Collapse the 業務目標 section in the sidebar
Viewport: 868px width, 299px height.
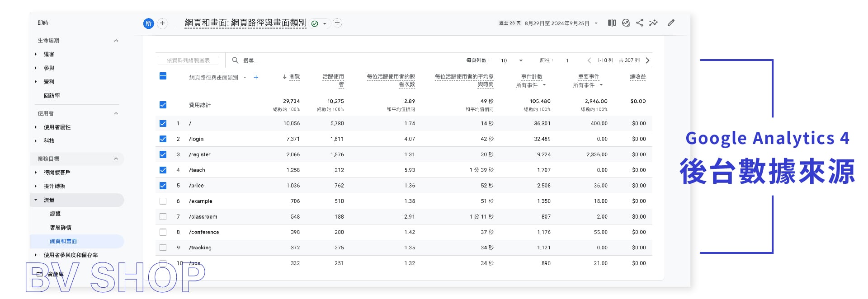point(116,159)
